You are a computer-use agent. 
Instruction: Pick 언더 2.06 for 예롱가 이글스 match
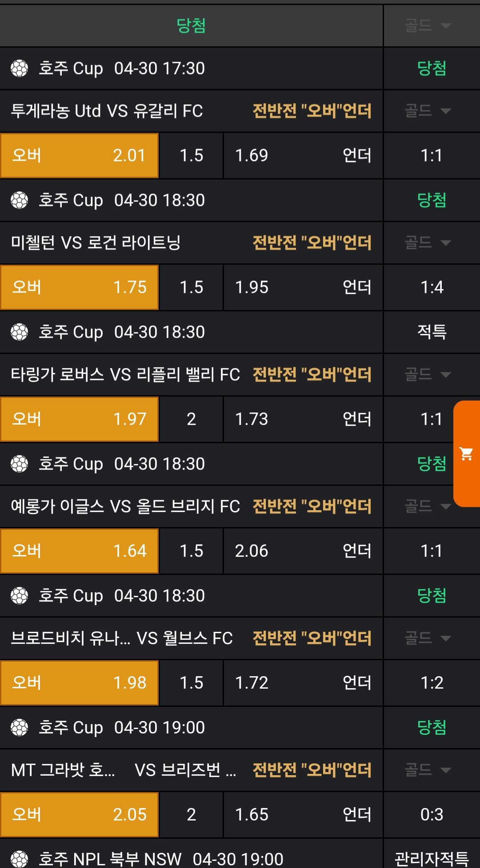pyautogui.click(x=303, y=551)
